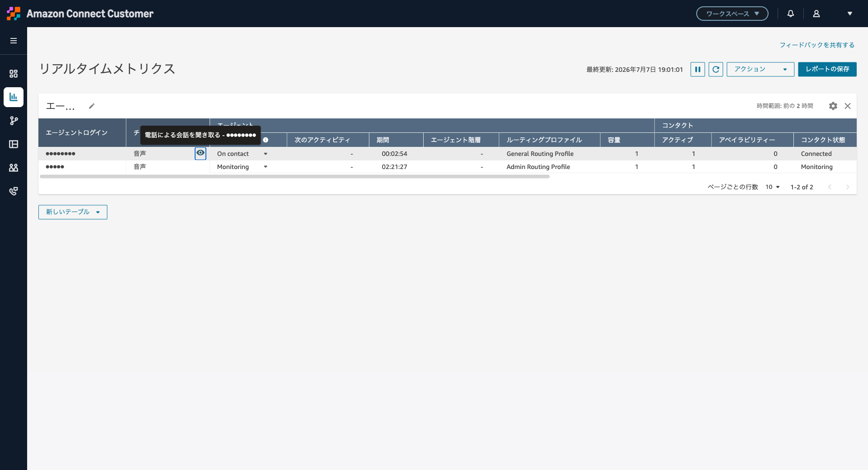Image resolution: width=868 pixels, height=470 pixels.
Task: Open rows per page dropdown showing 10
Action: (x=773, y=187)
